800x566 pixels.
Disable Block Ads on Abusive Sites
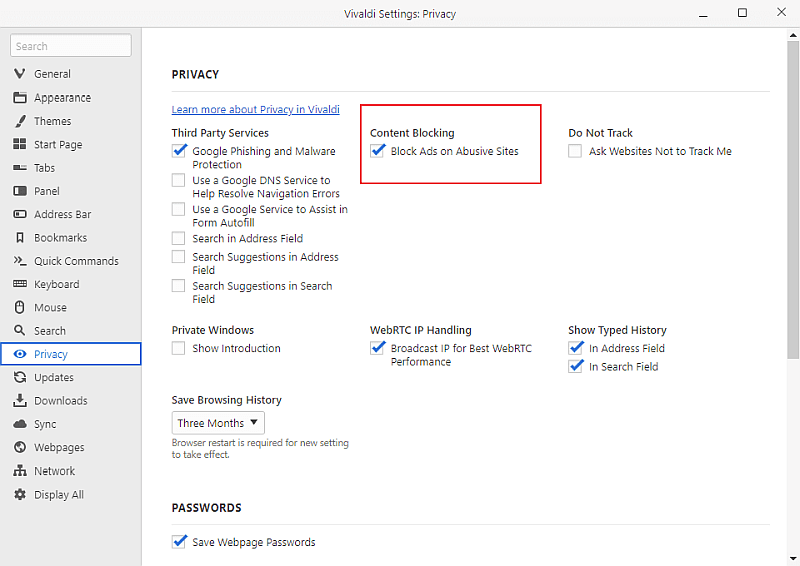377,151
